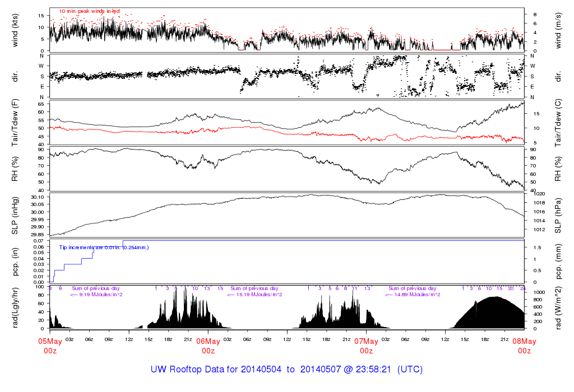The image size is (574, 392).
Task: Click the 'pcp. (in)' axis label
Action: tap(15, 262)
